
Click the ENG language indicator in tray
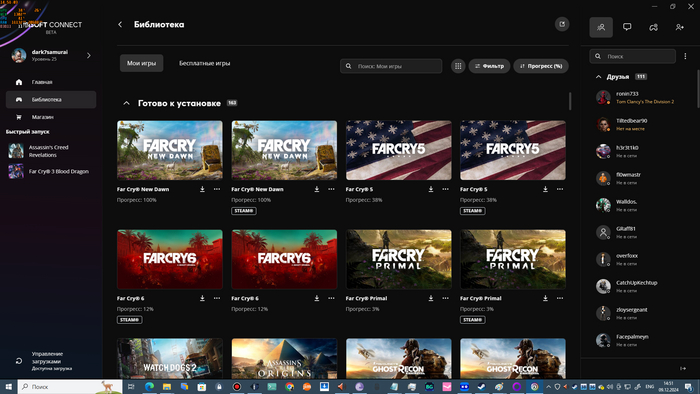click(x=650, y=386)
